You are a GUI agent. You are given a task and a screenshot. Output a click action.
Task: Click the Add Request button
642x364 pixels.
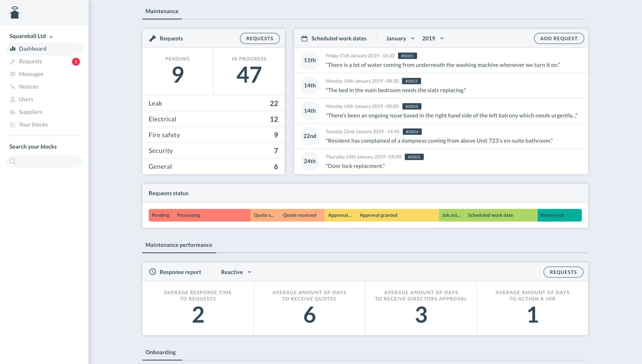[x=559, y=38]
